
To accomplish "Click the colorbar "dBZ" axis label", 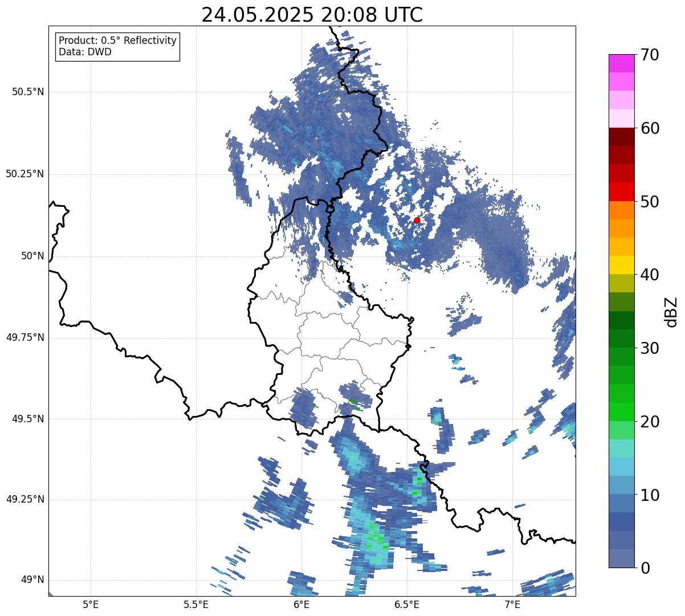I will point(671,311).
